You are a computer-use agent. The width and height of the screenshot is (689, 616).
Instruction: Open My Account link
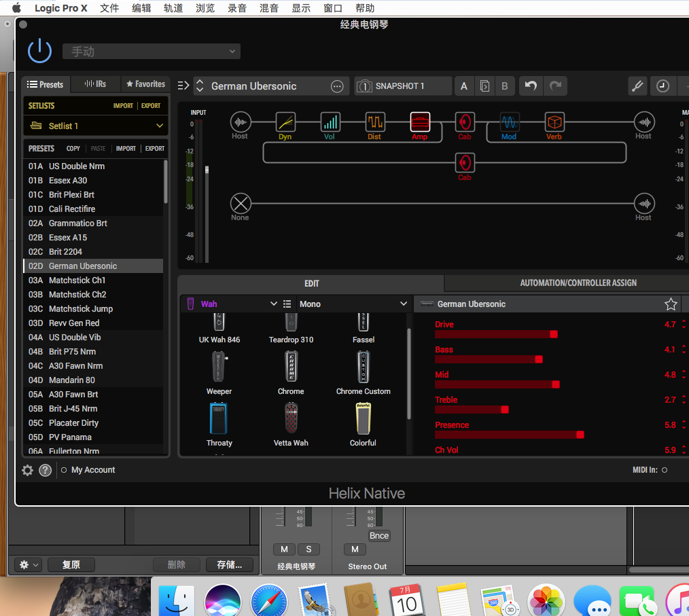tap(93, 470)
